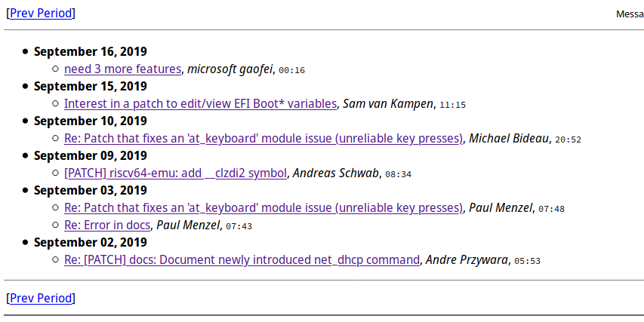Open Michael Bideau's at_keyboard patch reply

263,139
